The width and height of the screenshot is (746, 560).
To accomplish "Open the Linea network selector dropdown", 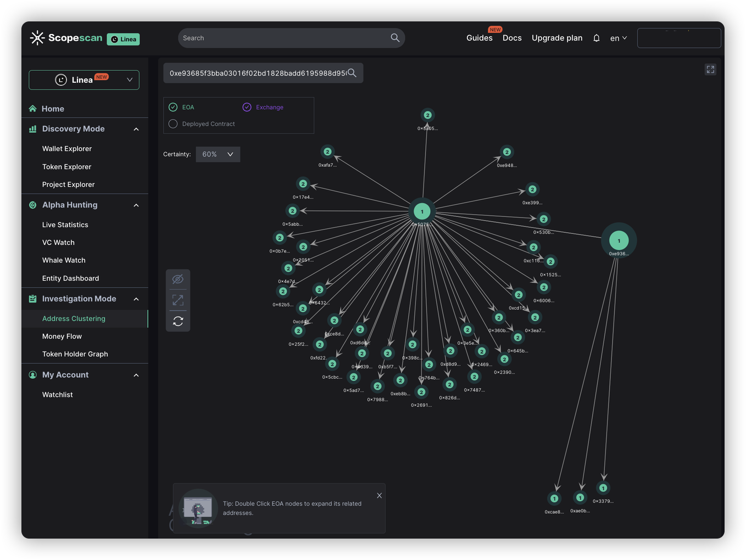I will (84, 80).
